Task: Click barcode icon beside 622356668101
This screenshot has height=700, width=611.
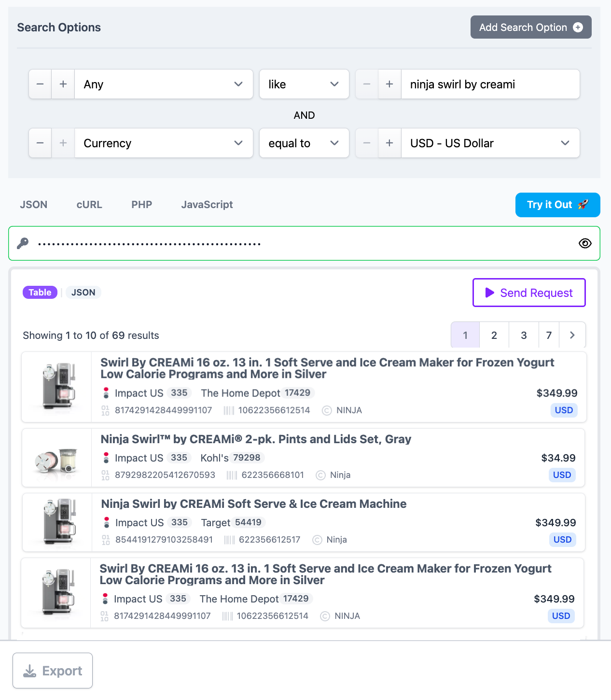Action: (232, 475)
